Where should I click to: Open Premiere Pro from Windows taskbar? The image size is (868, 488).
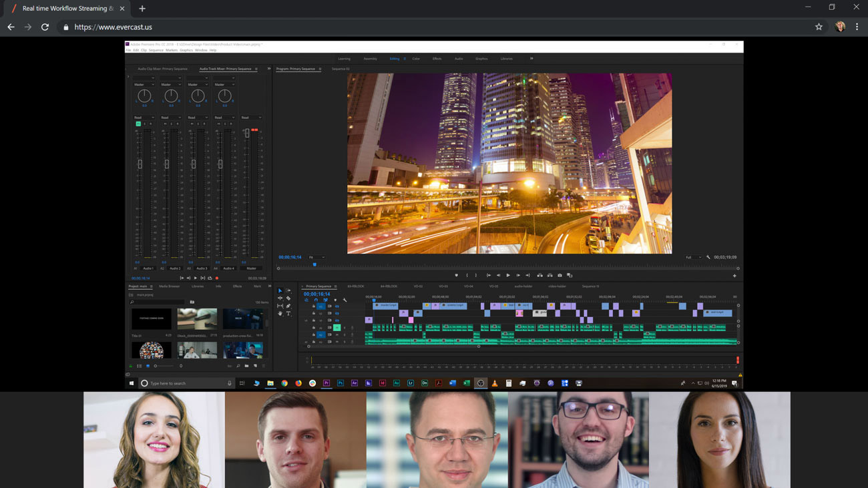click(x=327, y=383)
